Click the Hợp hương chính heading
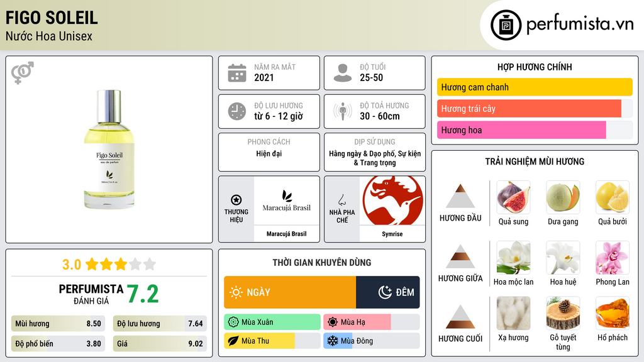 (535, 67)
